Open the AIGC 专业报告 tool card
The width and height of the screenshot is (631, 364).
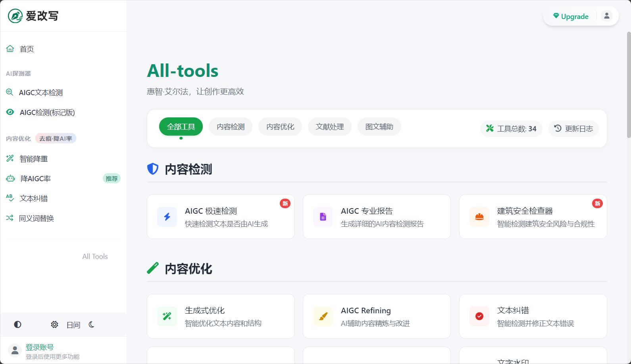pyautogui.click(x=377, y=216)
